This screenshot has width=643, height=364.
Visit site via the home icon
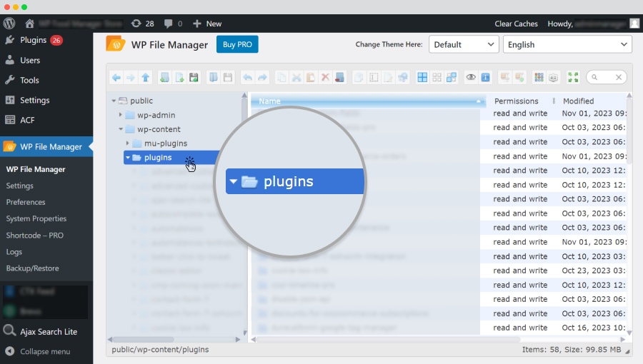29,24
